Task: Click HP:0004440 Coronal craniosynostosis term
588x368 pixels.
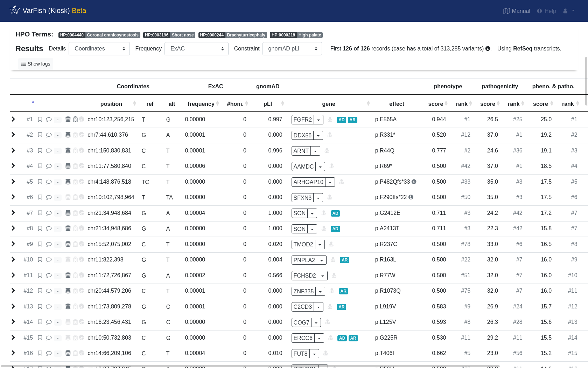Action: (x=99, y=35)
